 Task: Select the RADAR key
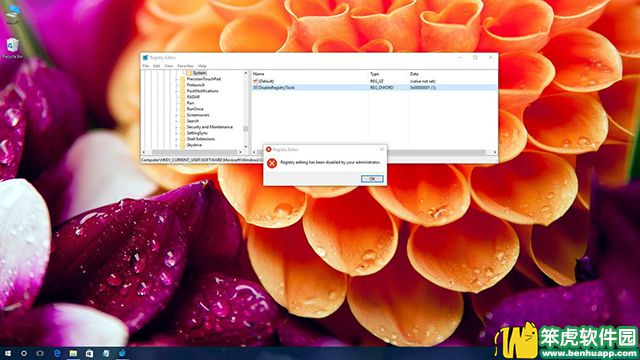pos(193,97)
